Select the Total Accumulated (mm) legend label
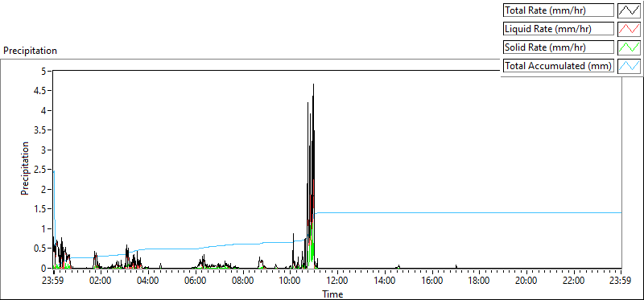 pyautogui.click(x=559, y=65)
